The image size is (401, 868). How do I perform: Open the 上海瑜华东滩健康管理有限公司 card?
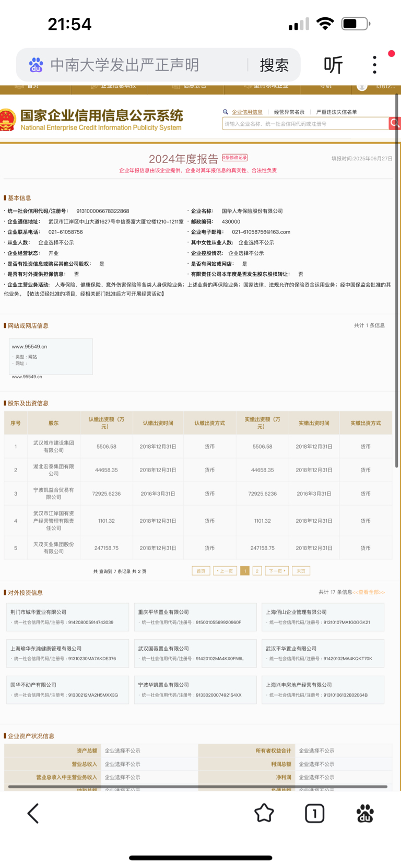[67, 653]
